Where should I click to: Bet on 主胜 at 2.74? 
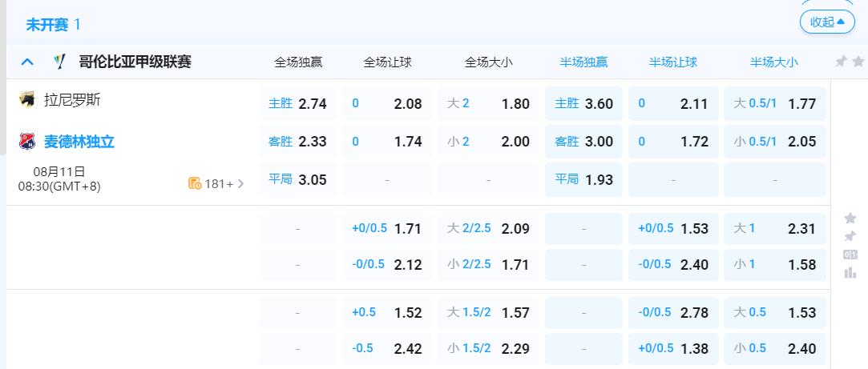(x=297, y=103)
